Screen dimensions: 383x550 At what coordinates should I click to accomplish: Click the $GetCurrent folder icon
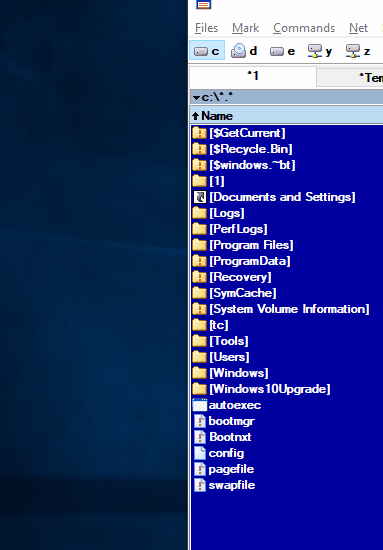tap(200, 133)
